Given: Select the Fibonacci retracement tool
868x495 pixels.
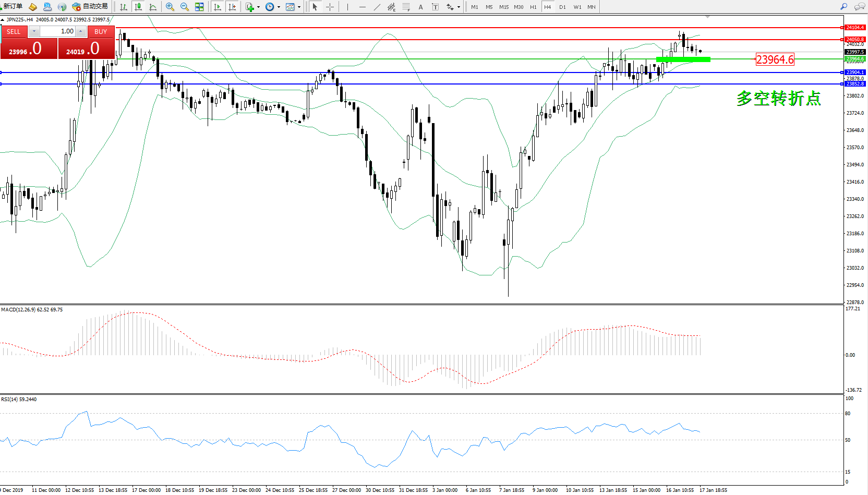Looking at the screenshot, I should tap(406, 7).
